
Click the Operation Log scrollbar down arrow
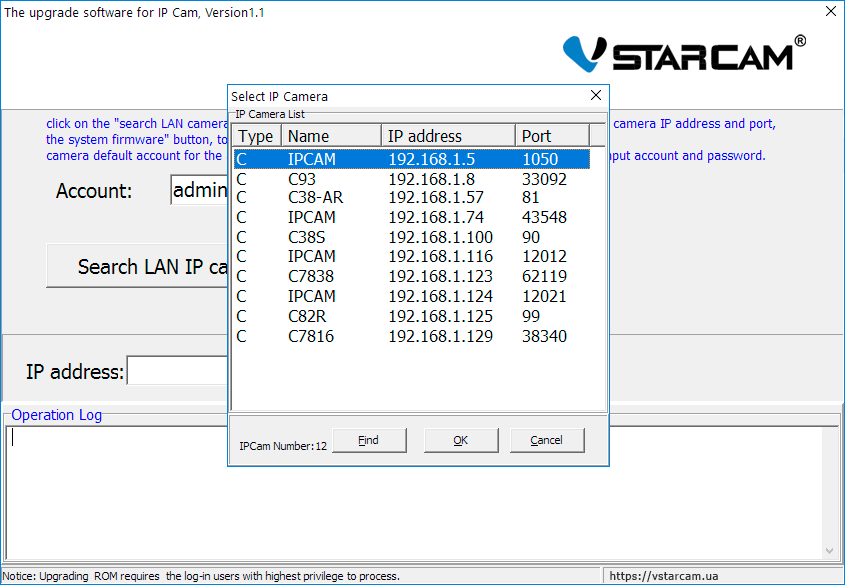829,551
